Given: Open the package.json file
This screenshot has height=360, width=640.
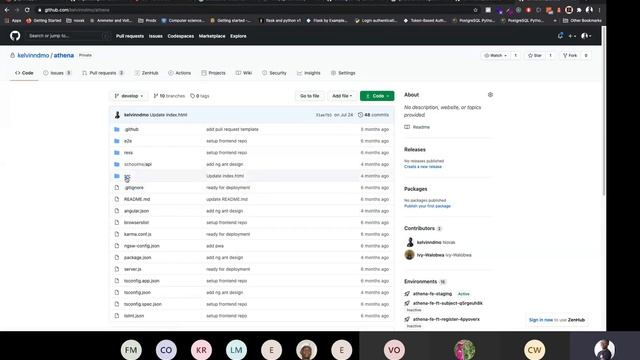Looking at the screenshot, I should (x=138, y=258).
